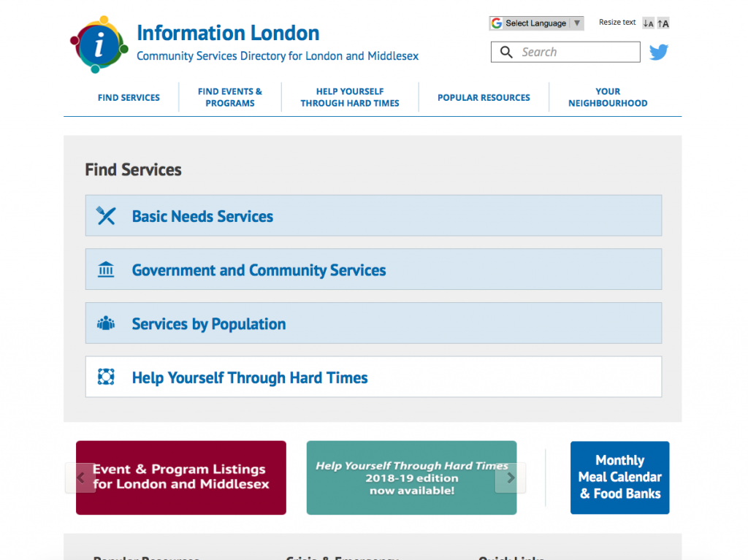
Task: Open the Your Neighbourhood menu
Action: (x=608, y=97)
